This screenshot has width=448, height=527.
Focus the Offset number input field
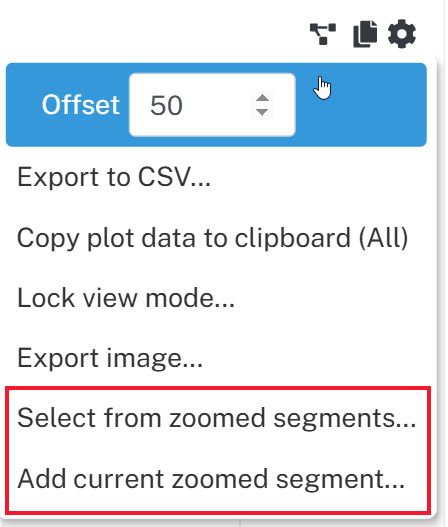[212, 105]
